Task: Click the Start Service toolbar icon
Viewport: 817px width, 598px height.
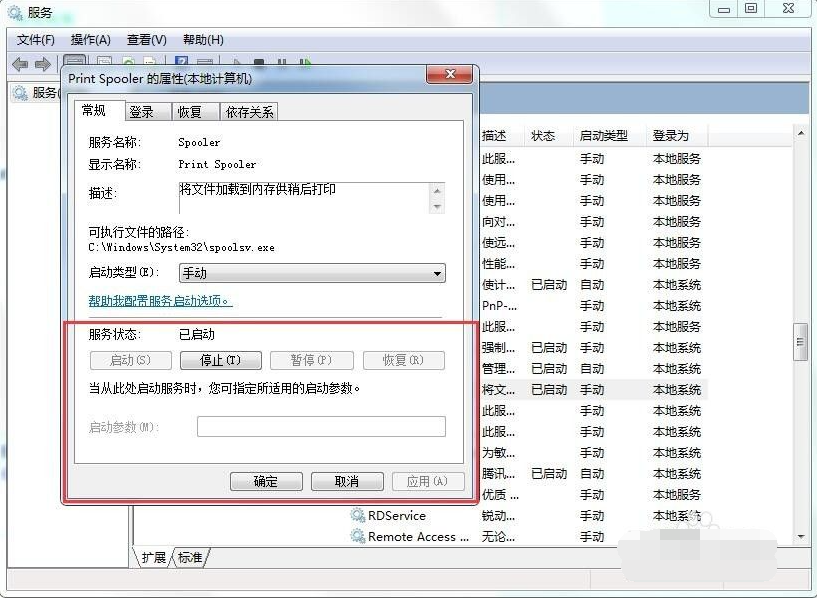Action: 238,62
